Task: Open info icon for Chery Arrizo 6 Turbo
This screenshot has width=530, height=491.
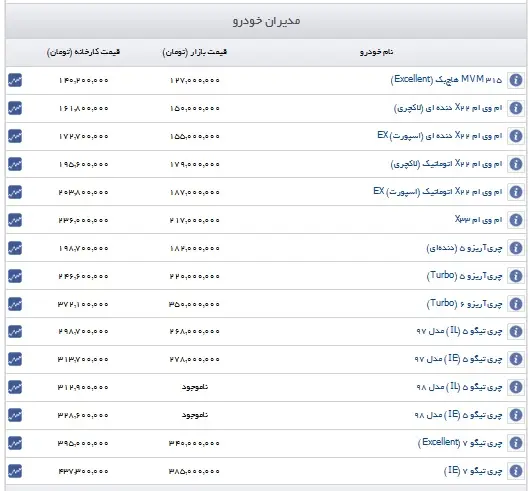Action: pyautogui.click(x=515, y=304)
